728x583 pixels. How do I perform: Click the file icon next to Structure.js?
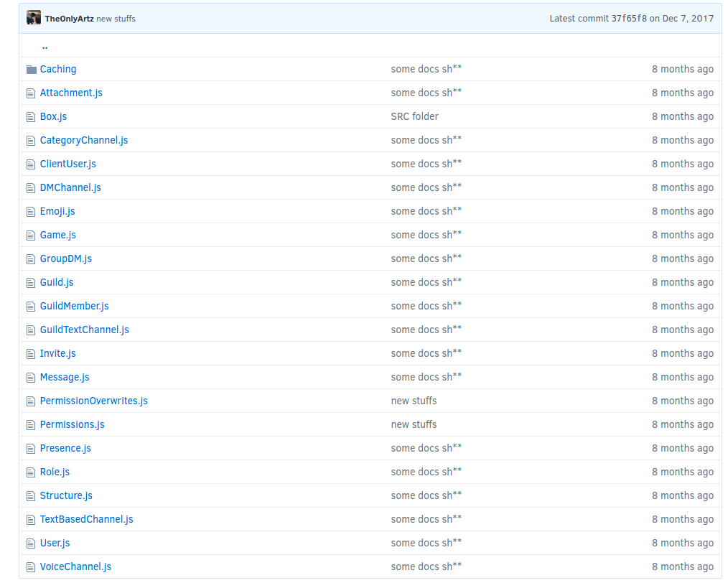(x=31, y=495)
